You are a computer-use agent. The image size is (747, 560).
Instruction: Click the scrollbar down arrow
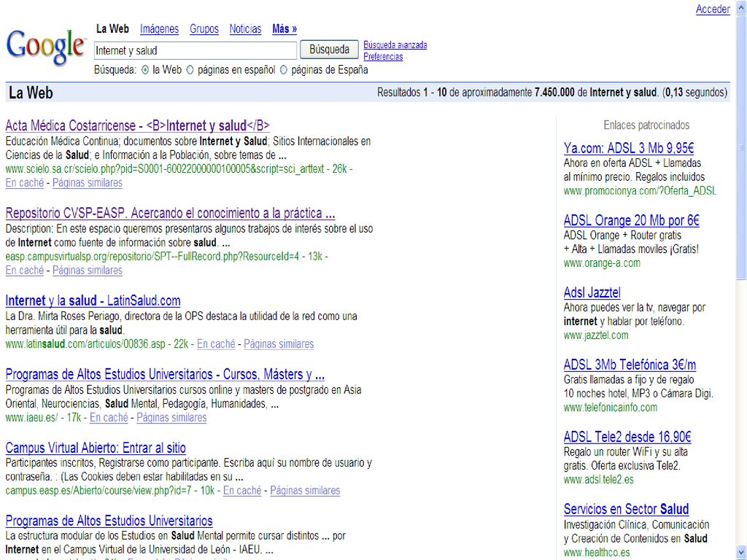[741, 553]
